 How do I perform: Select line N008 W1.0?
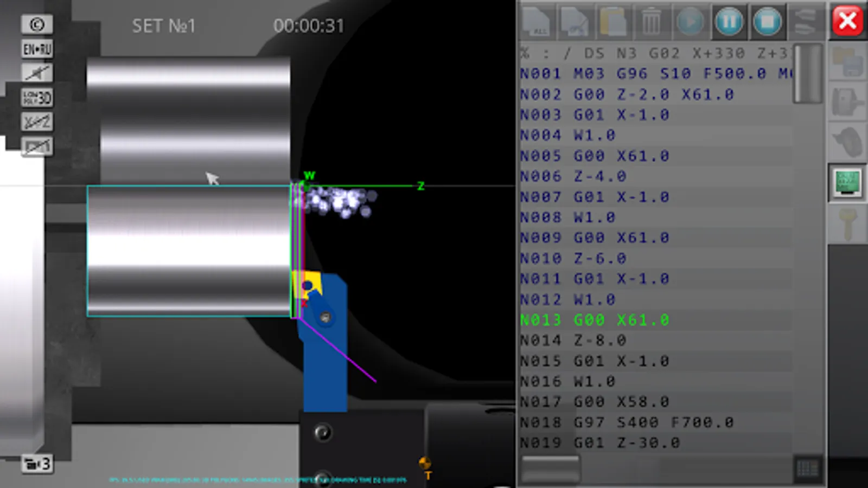tap(655, 217)
